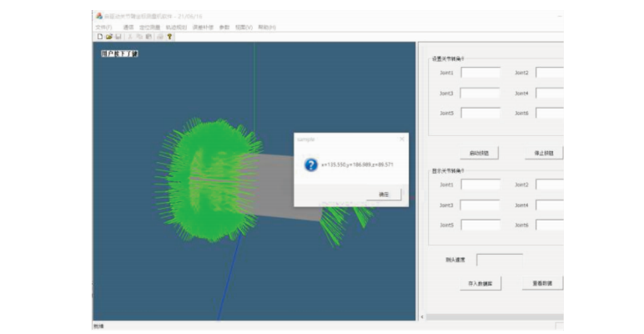Open the 参数 menu
Viewport: 644px width, 334px height.
[x=224, y=28]
